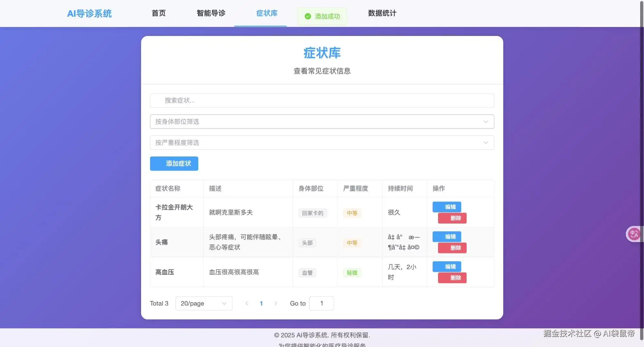644x347 pixels.
Task: Click page number 1 in pagination
Action: coord(261,303)
